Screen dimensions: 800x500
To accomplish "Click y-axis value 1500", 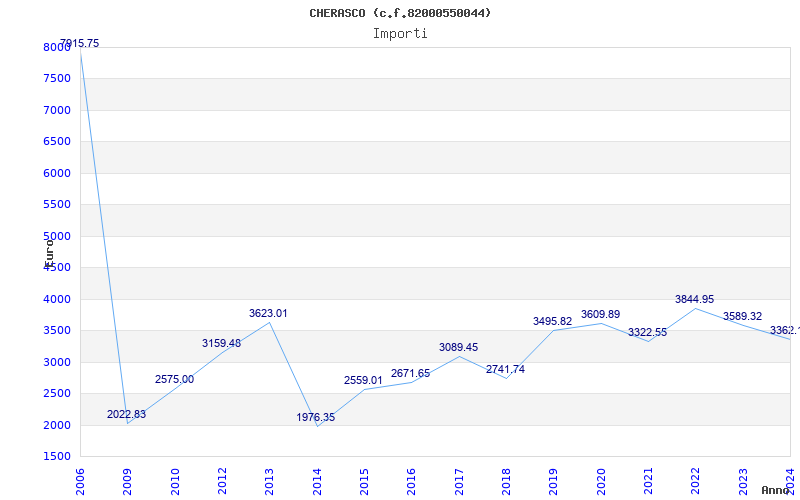I will pyautogui.click(x=57, y=456).
